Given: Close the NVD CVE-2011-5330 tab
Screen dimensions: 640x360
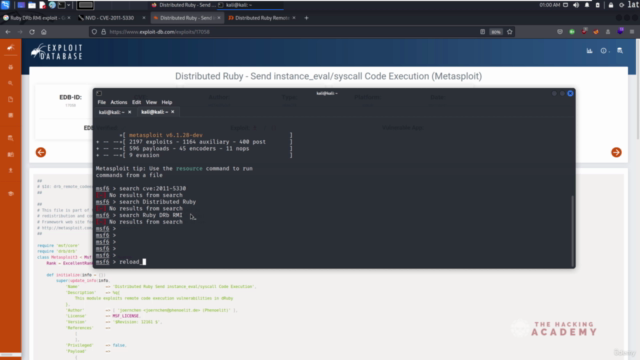Looking at the screenshot, I should (144, 18).
